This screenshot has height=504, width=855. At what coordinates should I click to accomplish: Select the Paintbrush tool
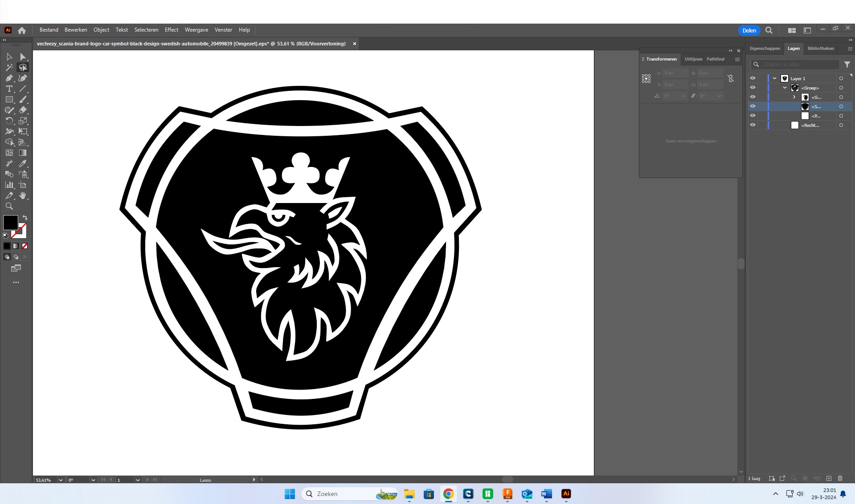pos(23,100)
